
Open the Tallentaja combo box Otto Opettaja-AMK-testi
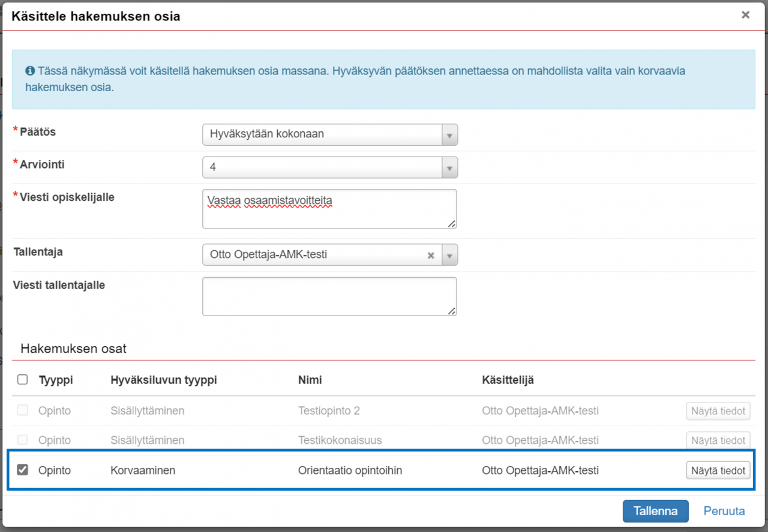pos(330,255)
